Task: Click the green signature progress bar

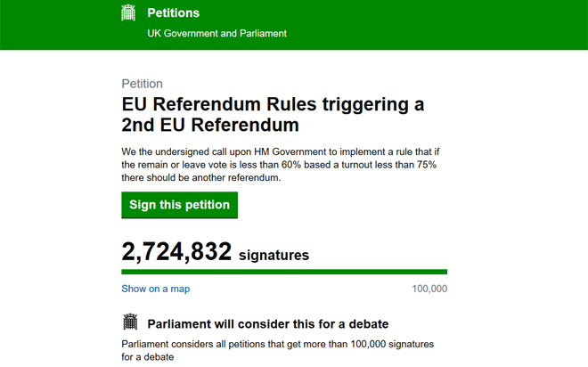Action: point(284,272)
